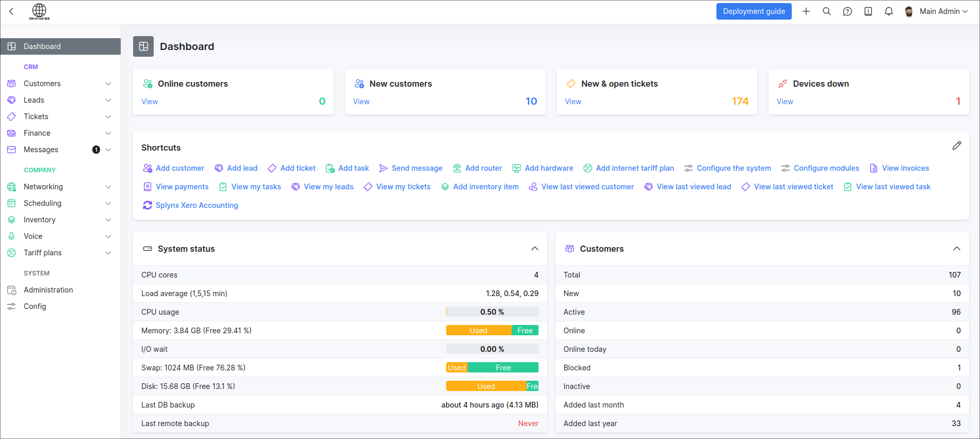Screen dimensions: 980x439
Task: Collapse the System status panel
Action: tap(535, 249)
